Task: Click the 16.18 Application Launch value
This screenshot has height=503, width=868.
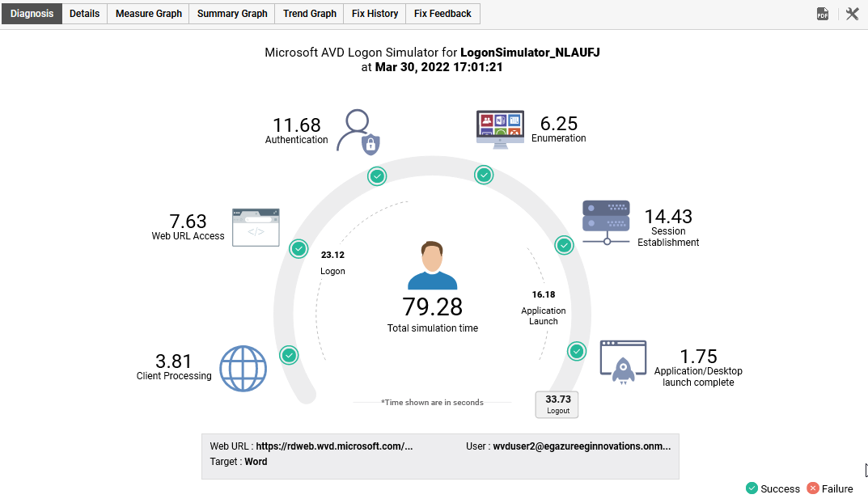Action: 544,295
